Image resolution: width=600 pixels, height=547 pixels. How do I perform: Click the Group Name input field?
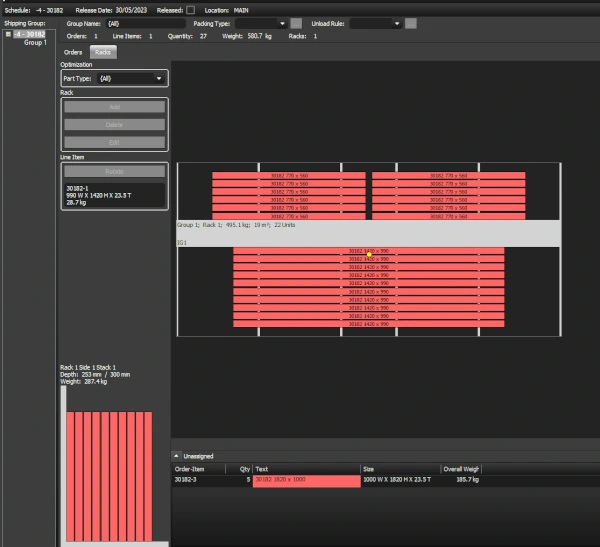145,24
